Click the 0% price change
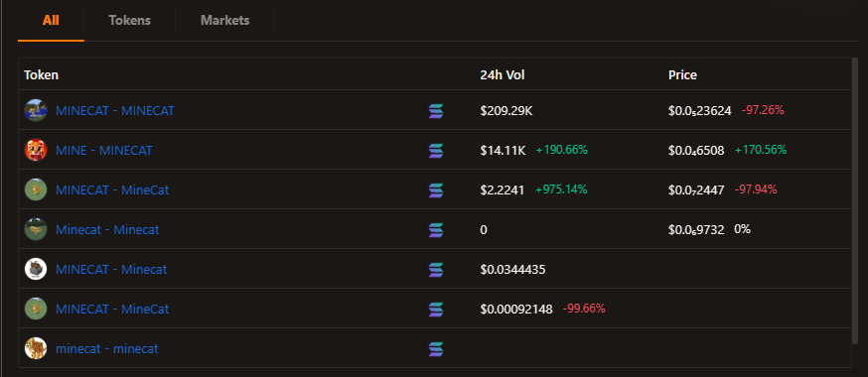Viewport: 868px width, 377px height. (742, 229)
